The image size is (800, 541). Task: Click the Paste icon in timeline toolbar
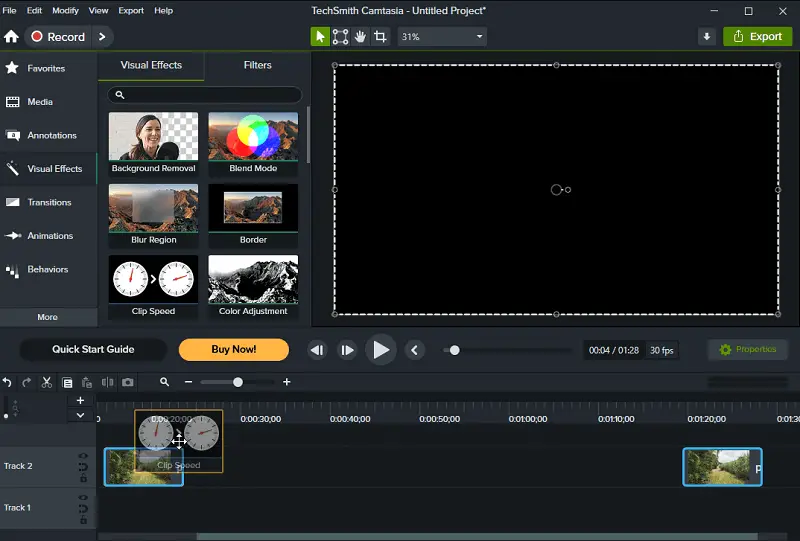click(87, 382)
